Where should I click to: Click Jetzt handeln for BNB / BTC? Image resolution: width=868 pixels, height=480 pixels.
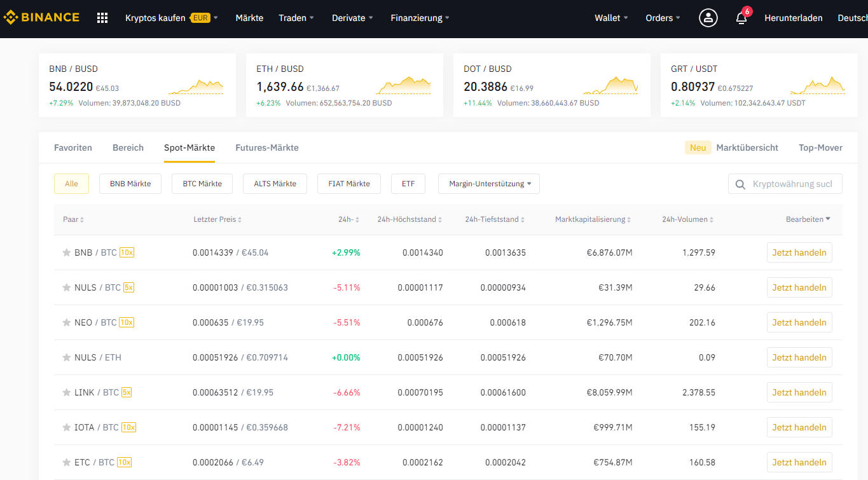tap(799, 252)
